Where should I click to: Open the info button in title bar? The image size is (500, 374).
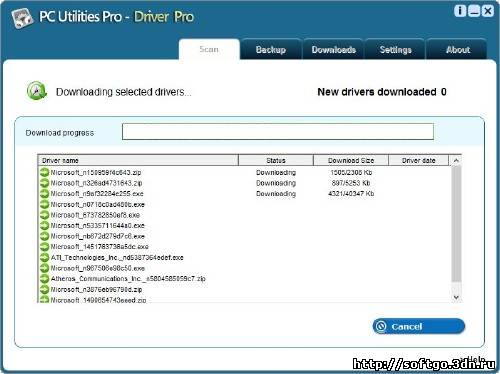(460, 11)
